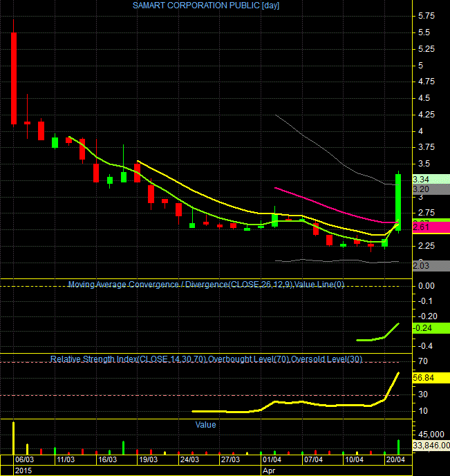Click the 07/04 date label

[x=313, y=459]
